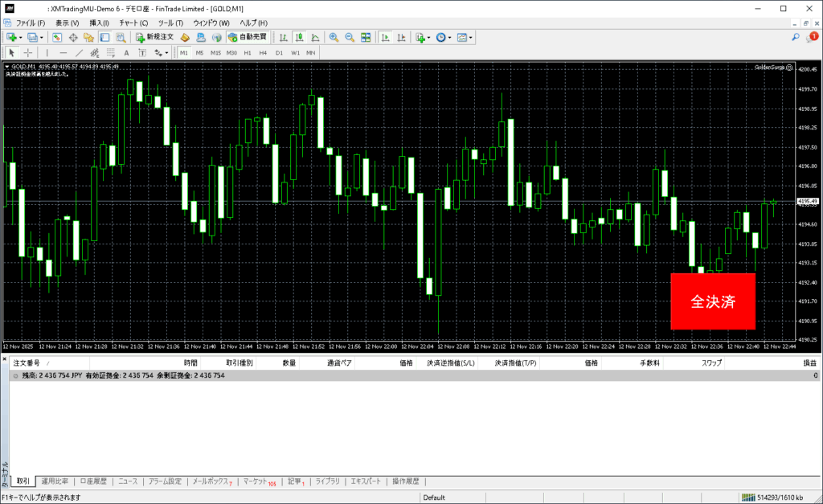Click the tile windows icon

366,38
